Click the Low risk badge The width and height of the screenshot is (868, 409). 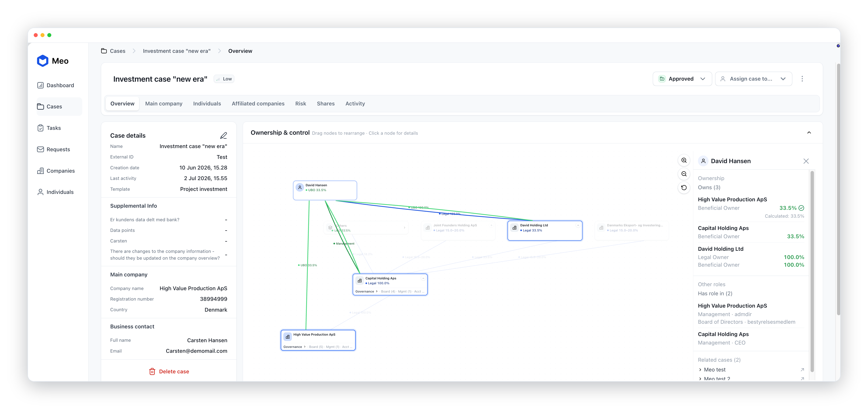tap(224, 79)
